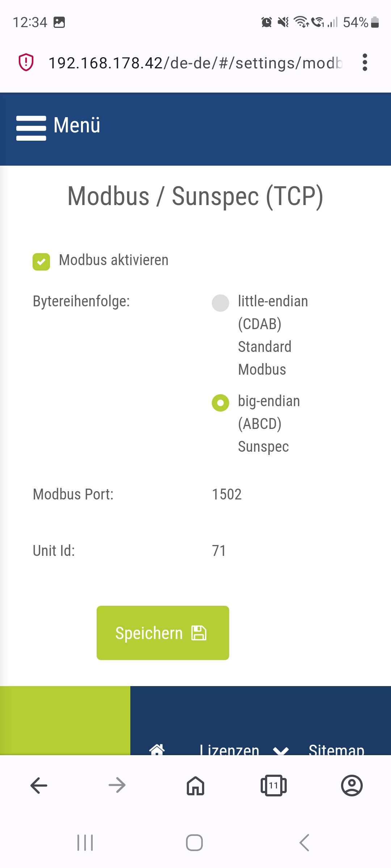Tap the browser back arrow
This screenshot has height=868, width=391.
39,786
